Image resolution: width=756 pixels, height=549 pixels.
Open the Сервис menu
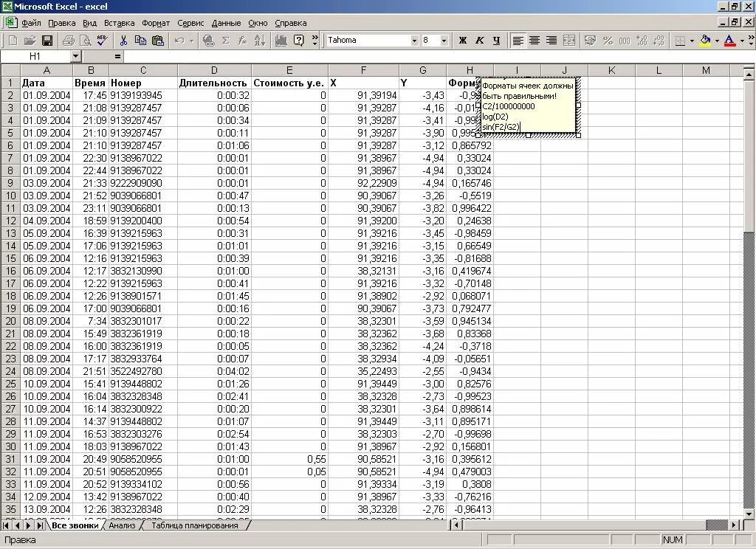click(x=190, y=22)
